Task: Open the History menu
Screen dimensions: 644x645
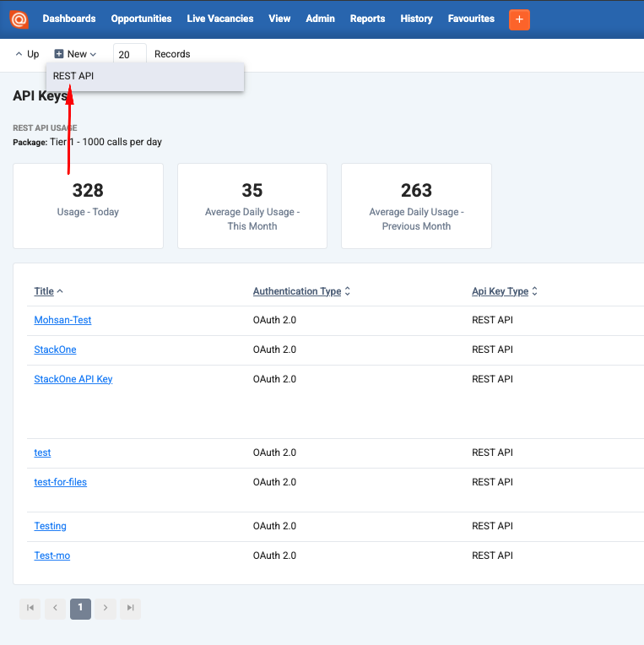Action: click(x=417, y=19)
